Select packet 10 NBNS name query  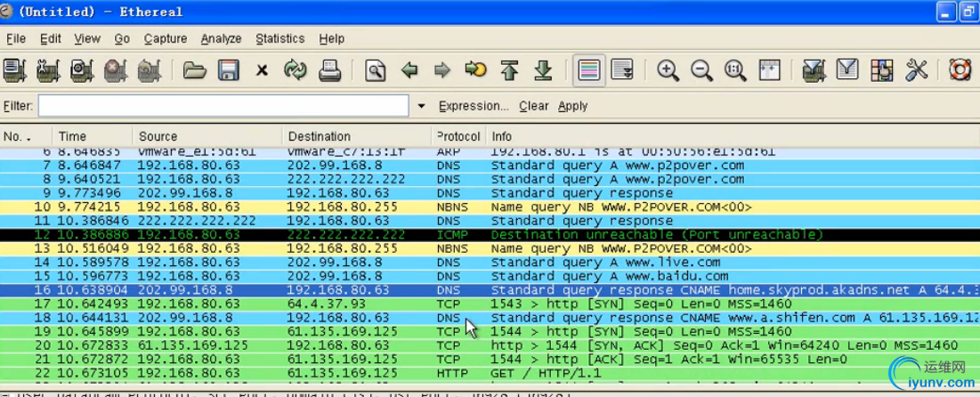pos(490,207)
